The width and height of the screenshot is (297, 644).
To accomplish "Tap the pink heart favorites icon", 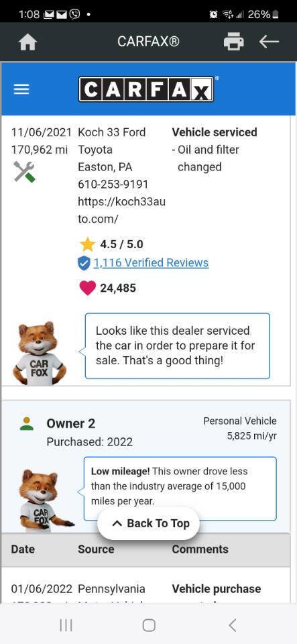I will [x=87, y=288].
